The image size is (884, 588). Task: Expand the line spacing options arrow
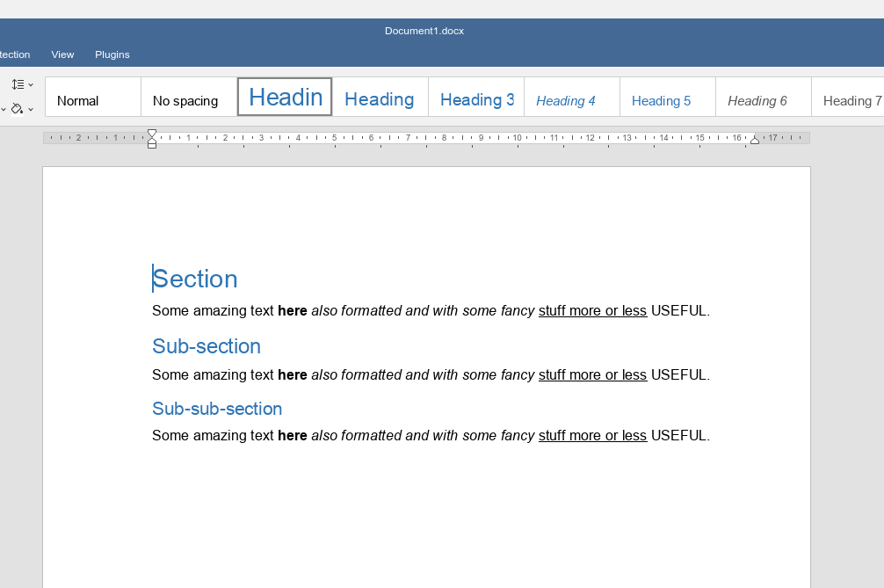(31, 85)
